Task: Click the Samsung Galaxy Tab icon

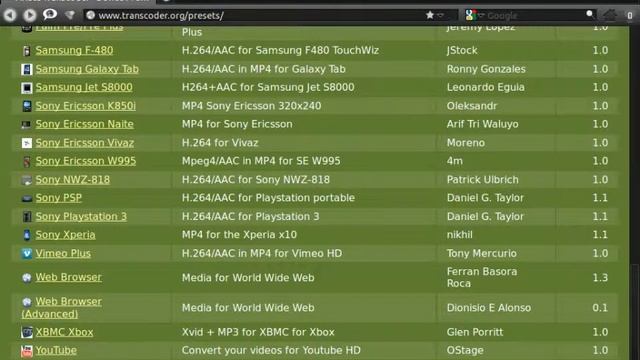Action: pos(27,69)
